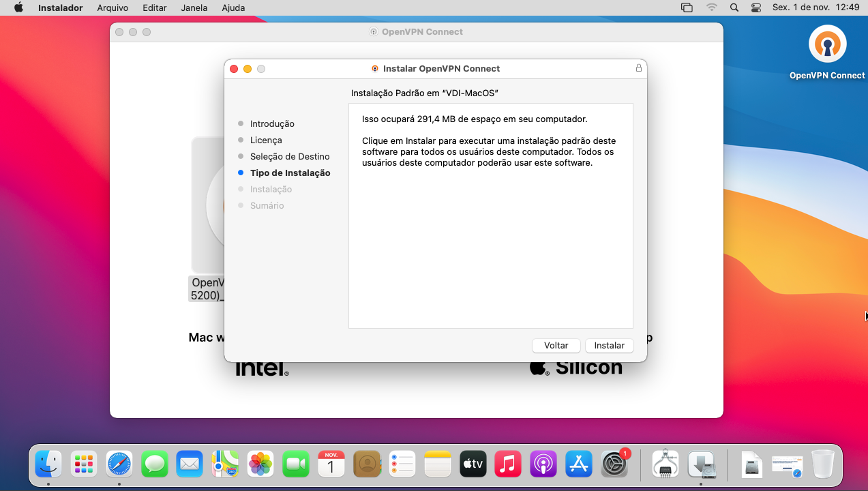This screenshot has height=491, width=868.
Task: Open FaceTime from the Dock
Action: pos(296,464)
